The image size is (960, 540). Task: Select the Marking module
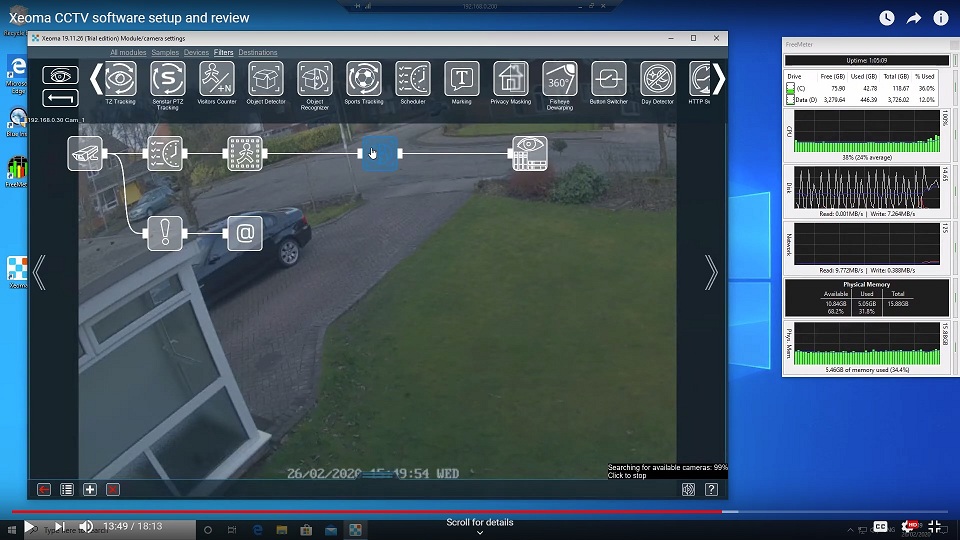462,83
